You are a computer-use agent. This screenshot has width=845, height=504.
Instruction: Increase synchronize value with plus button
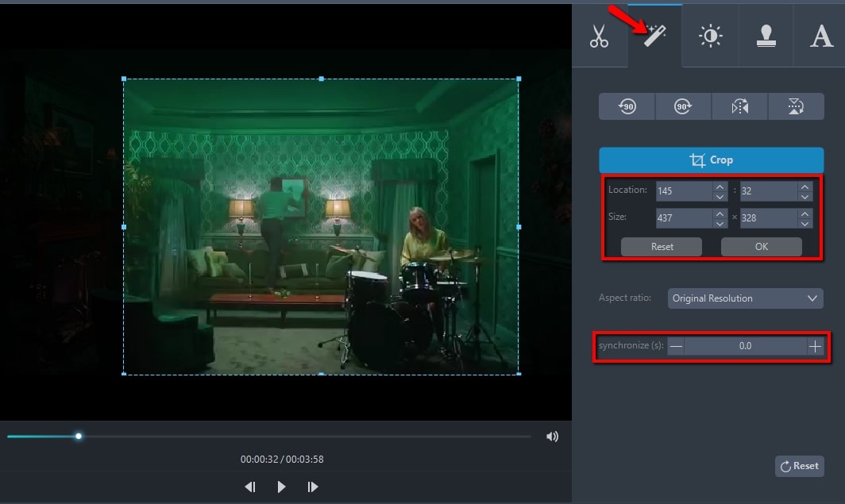(x=815, y=346)
